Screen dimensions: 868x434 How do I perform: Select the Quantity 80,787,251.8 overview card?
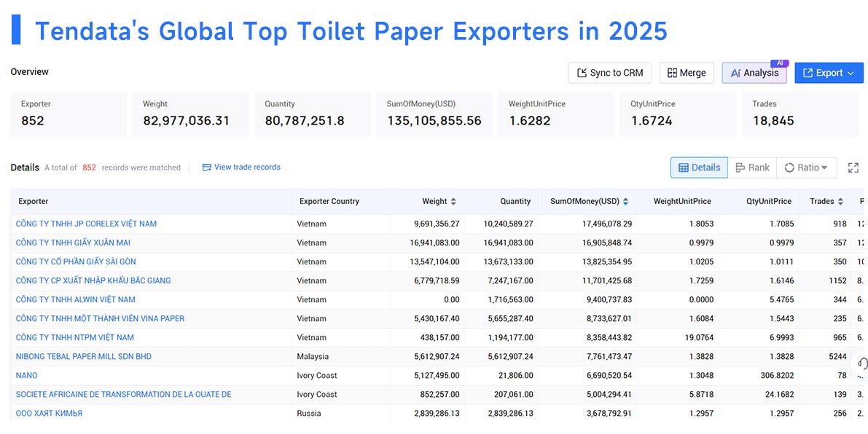click(x=312, y=114)
